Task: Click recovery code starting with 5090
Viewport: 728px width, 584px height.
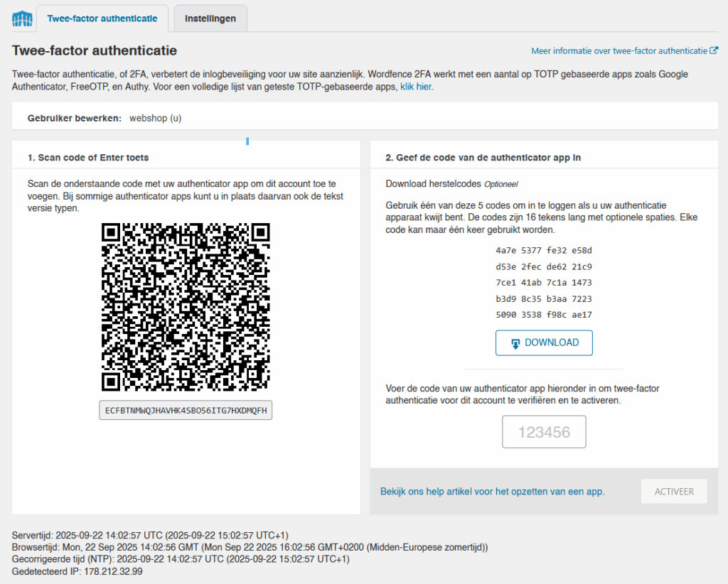Action: [544, 315]
